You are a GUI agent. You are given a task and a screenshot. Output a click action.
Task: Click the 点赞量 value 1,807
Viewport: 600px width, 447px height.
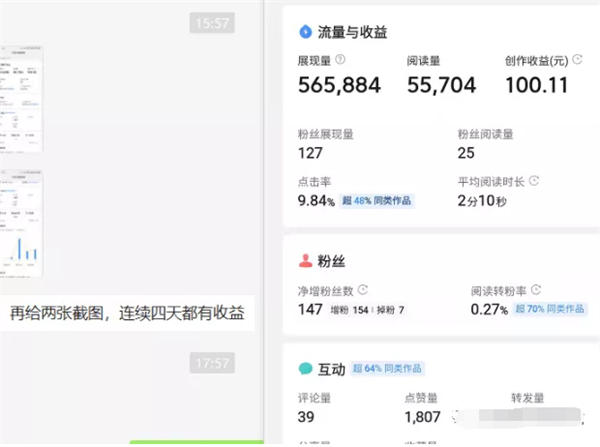423,417
